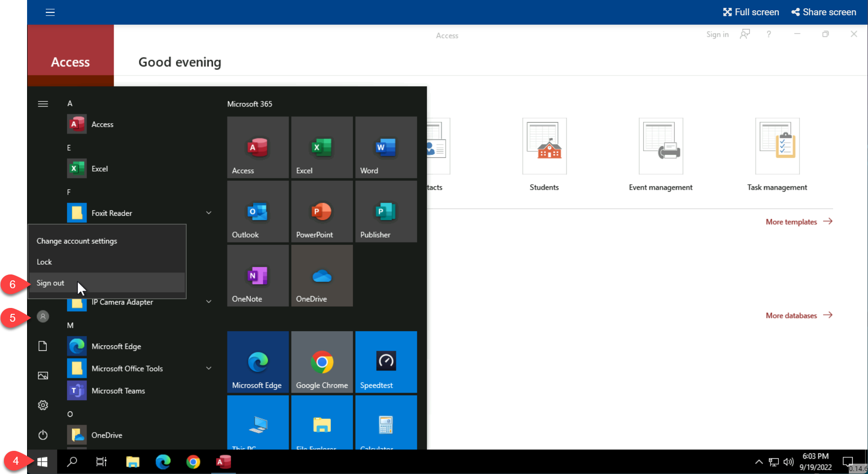Image resolution: width=868 pixels, height=474 pixels.
Task: Click the Windows Start button
Action: [x=42, y=462]
